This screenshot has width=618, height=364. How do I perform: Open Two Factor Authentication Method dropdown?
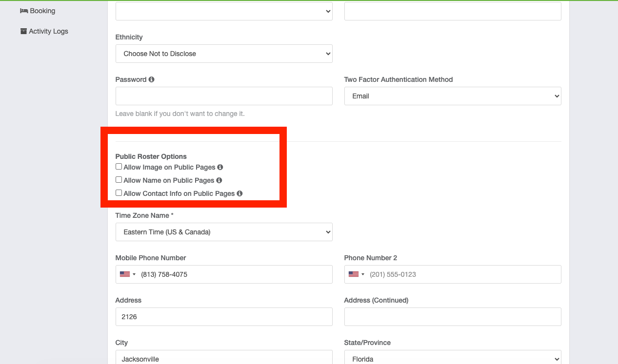(452, 96)
